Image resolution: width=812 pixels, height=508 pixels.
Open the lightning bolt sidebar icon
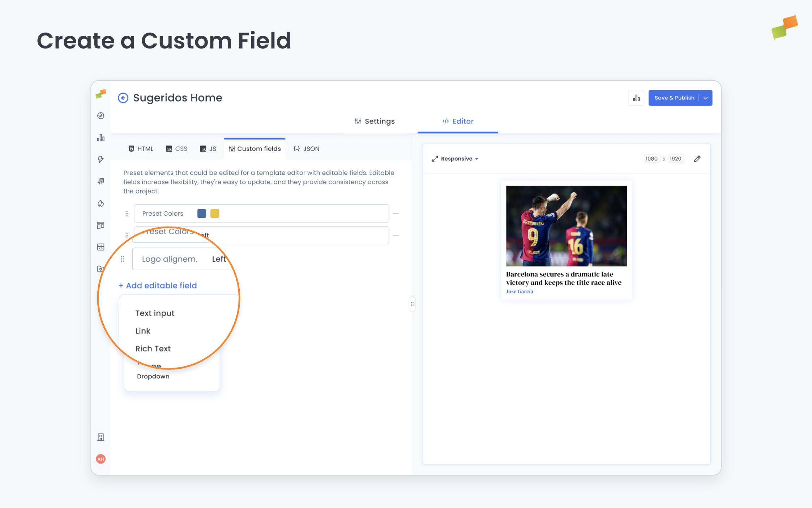[x=101, y=160]
